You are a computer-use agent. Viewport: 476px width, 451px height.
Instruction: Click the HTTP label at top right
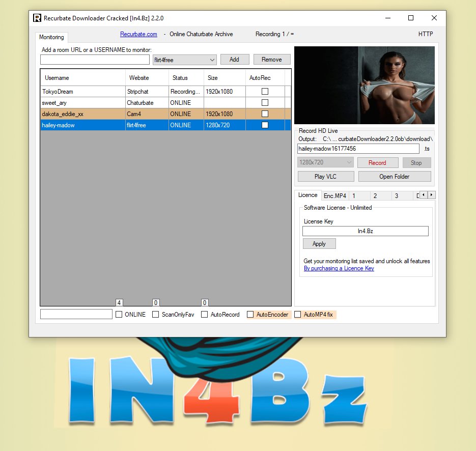[x=426, y=34]
